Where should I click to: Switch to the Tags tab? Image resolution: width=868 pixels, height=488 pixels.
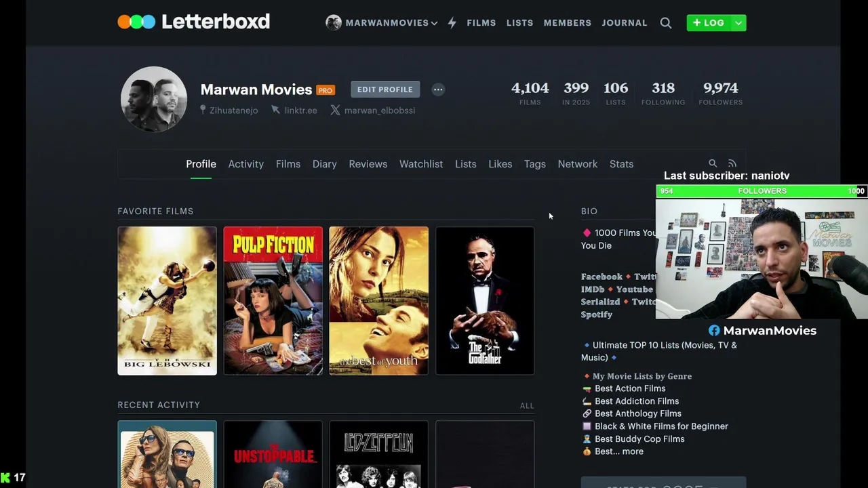tap(534, 164)
